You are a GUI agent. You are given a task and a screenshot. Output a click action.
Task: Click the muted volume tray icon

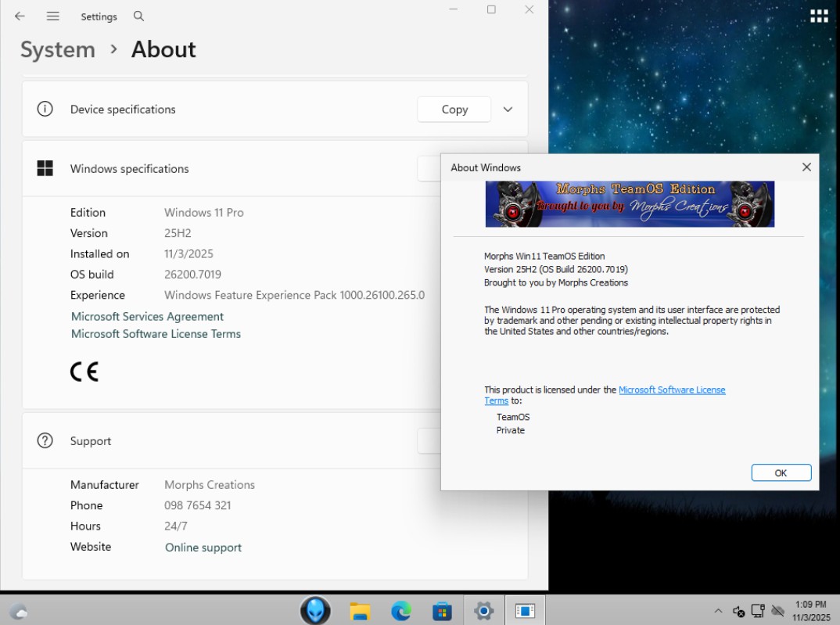tap(738, 611)
